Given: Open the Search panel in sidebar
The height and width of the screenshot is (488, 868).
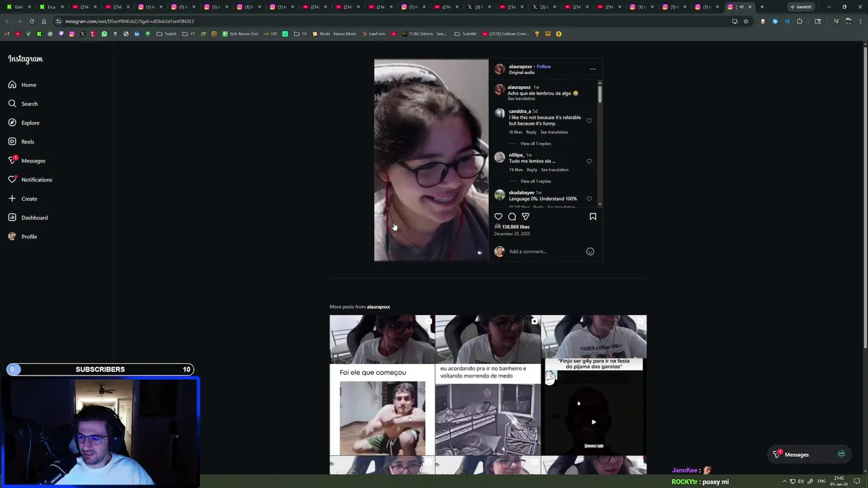Looking at the screenshot, I should tap(23, 104).
